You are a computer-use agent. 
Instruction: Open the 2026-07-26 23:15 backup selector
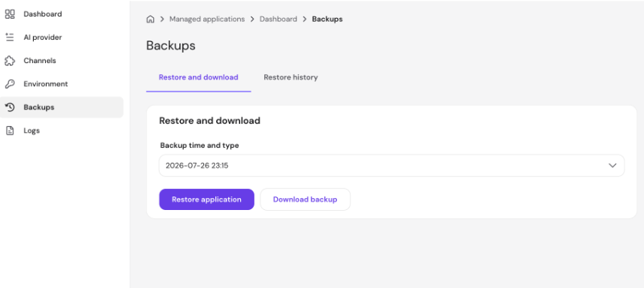coord(391,166)
